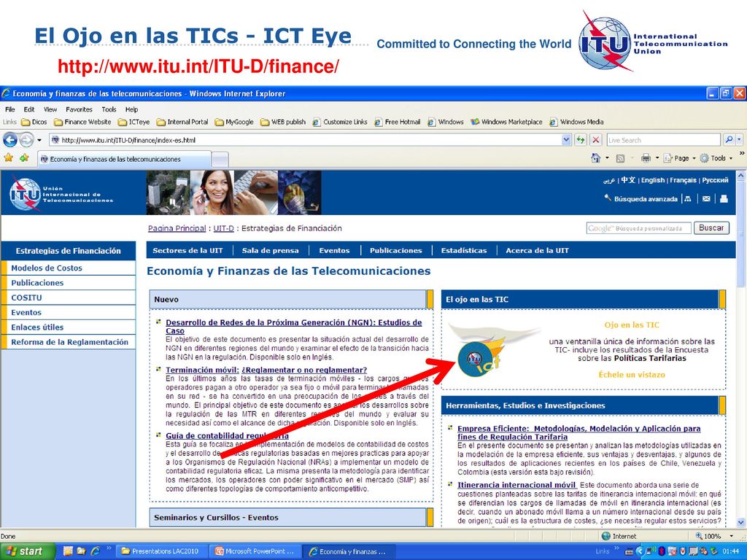Open the recent pages dropdown arrow
Image resolution: width=747 pixels, height=560 pixels.
tap(39, 140)
